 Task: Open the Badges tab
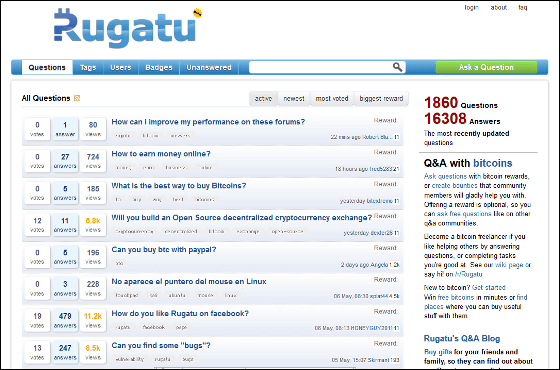point(159,68)
